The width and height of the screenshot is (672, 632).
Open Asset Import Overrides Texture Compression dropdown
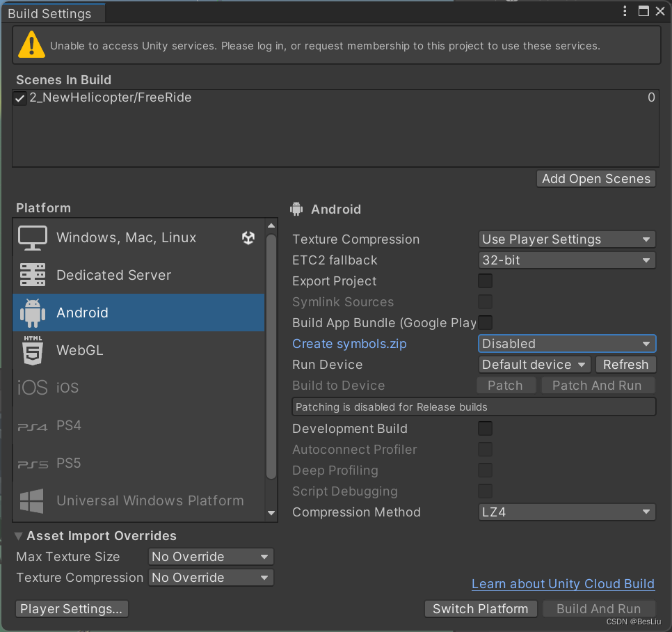point(211,578)
